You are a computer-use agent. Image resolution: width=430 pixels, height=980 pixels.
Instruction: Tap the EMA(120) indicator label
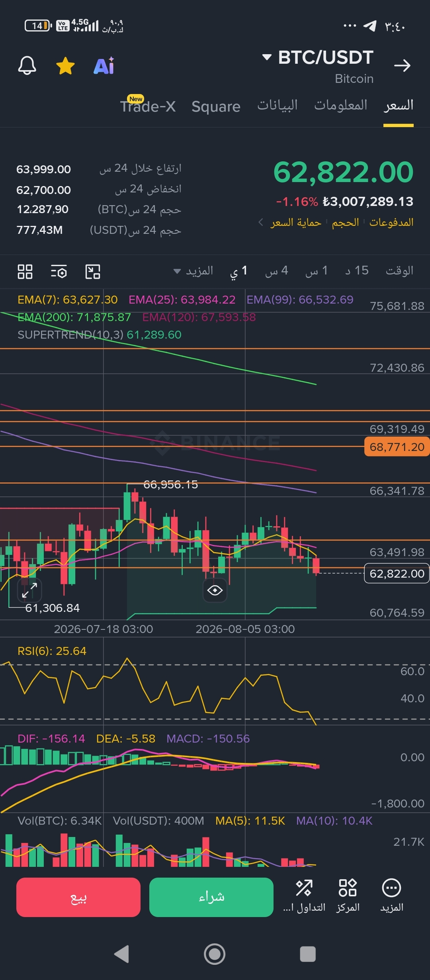[x=199, y=317]
